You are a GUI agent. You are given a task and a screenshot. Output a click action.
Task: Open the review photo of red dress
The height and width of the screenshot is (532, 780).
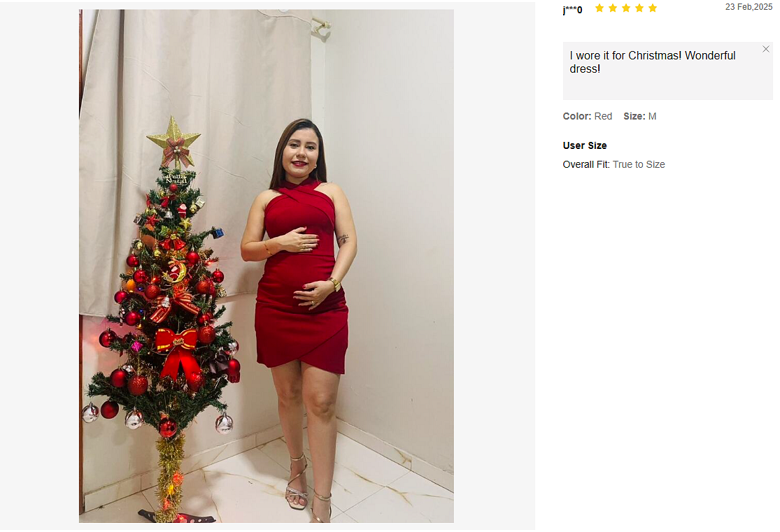point(266,266)
